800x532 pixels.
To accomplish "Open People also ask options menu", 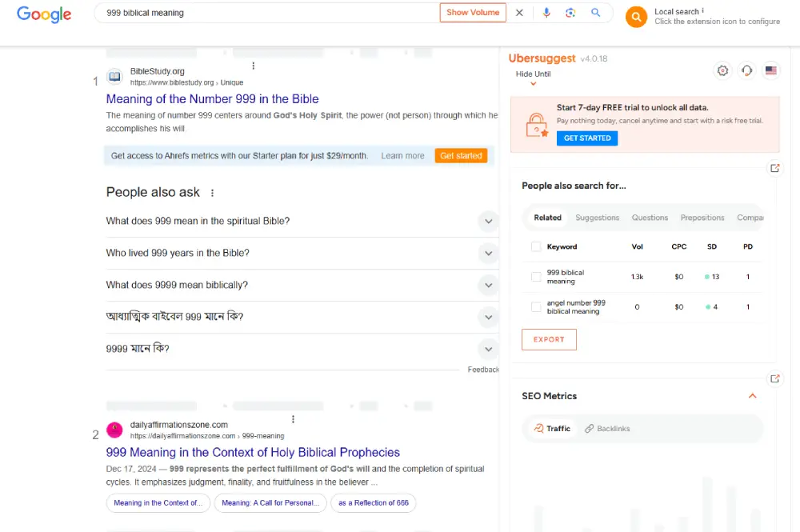I will pos(212,193).
